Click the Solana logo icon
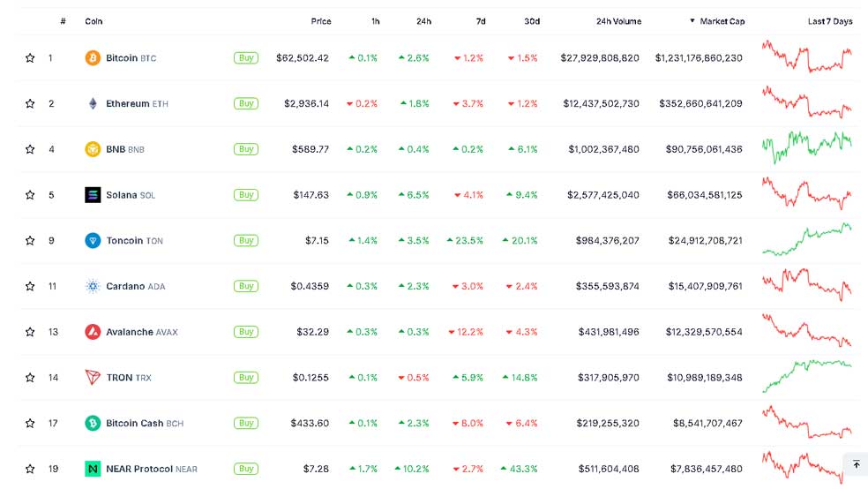868x489 pixels. coord(93,195)
